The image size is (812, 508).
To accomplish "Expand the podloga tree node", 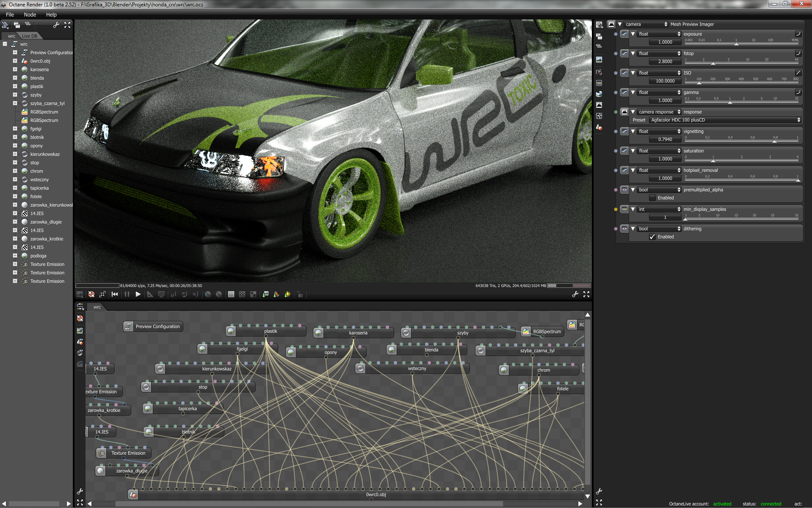I will [15, 256].
